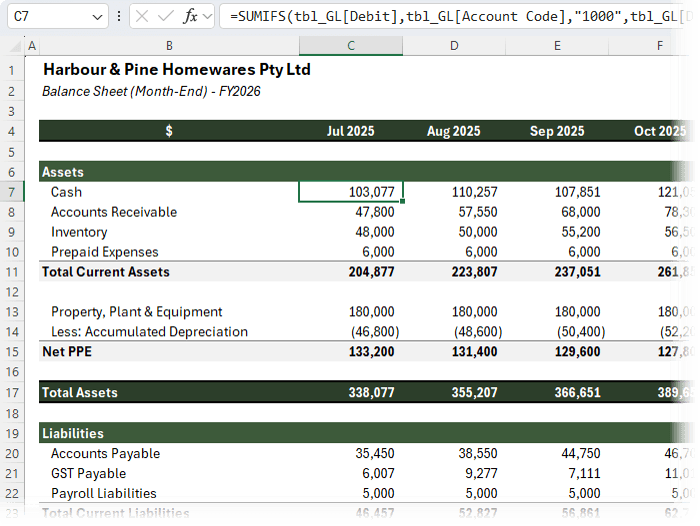700x526 pixels.
Task: Click the Total Current Assets label
Action: pyautogui.click(x=106, y=272)
